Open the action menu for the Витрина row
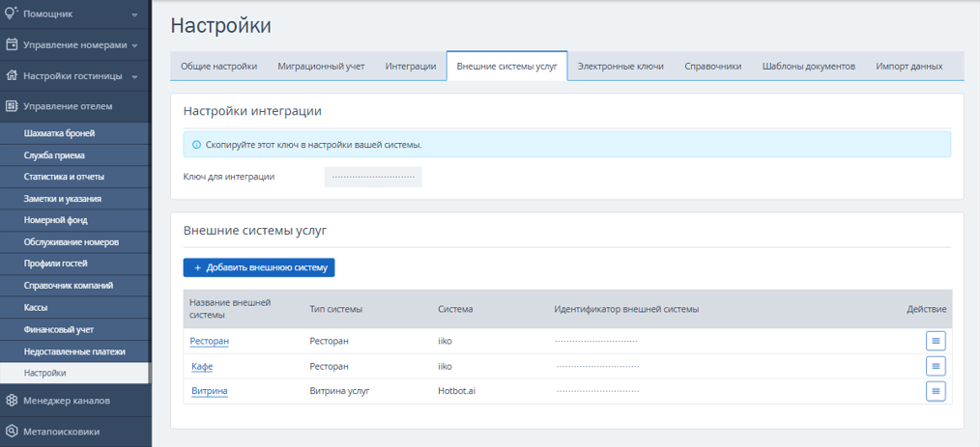 (x=936, y=391)
